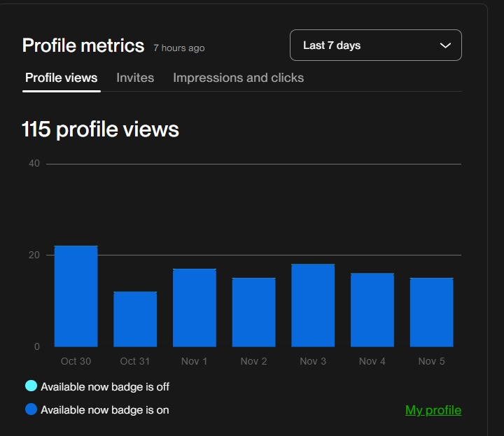The image size is (504, 436).
Task: Click the 'Oct 31' axis label
Action: (135, 361)
